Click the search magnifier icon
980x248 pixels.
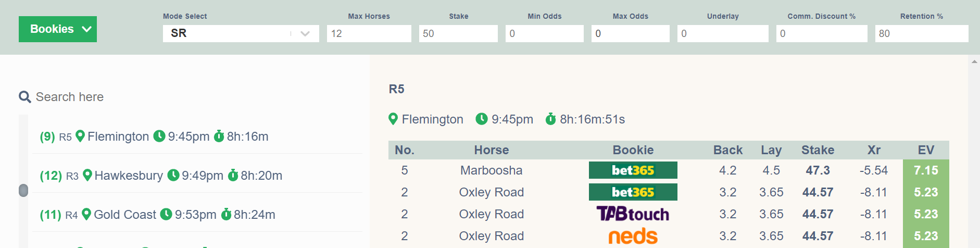tap(24, 97)
